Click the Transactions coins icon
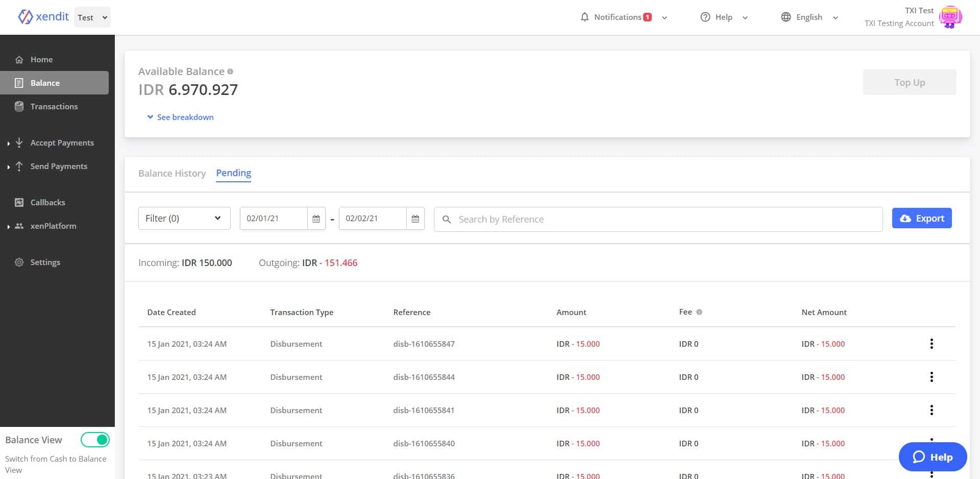The height and width of the screenshot is (479, 980). coord(19,106)
